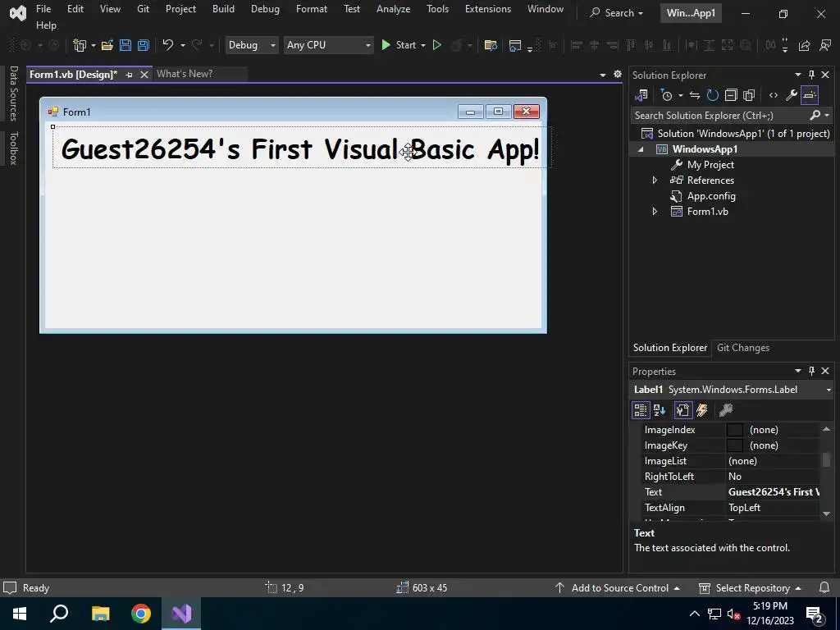Click the View Code icon in Solution Explorer
Viewport: 840px width, 630px height.
click(773, 95)
